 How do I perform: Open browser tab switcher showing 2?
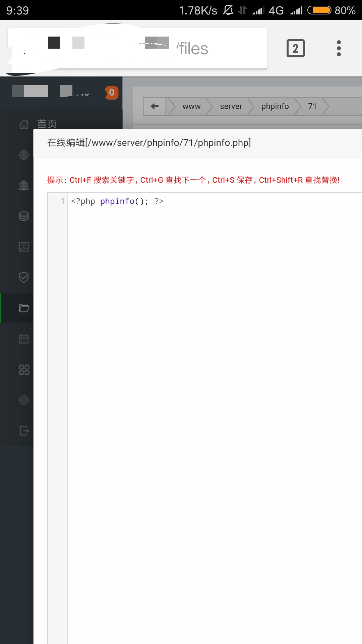coord(296,48)
